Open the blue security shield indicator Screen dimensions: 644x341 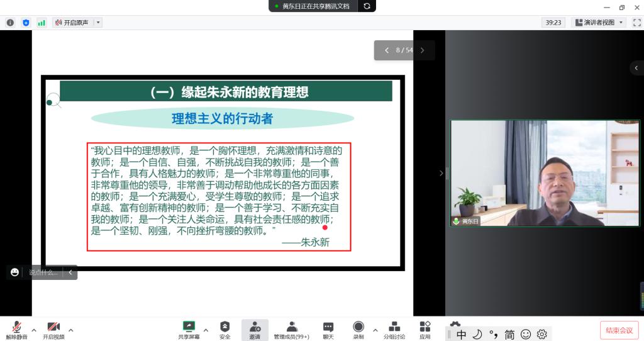pos(26,23)
